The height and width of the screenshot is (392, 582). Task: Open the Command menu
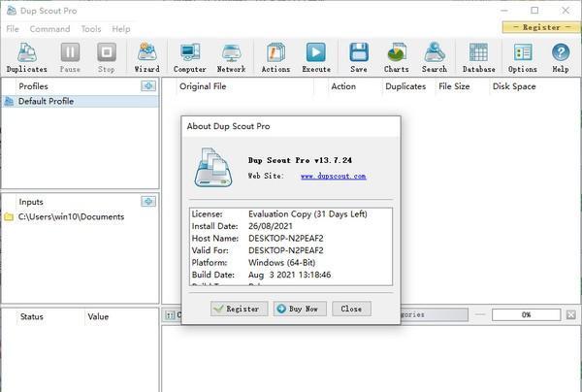pos(49,29)
